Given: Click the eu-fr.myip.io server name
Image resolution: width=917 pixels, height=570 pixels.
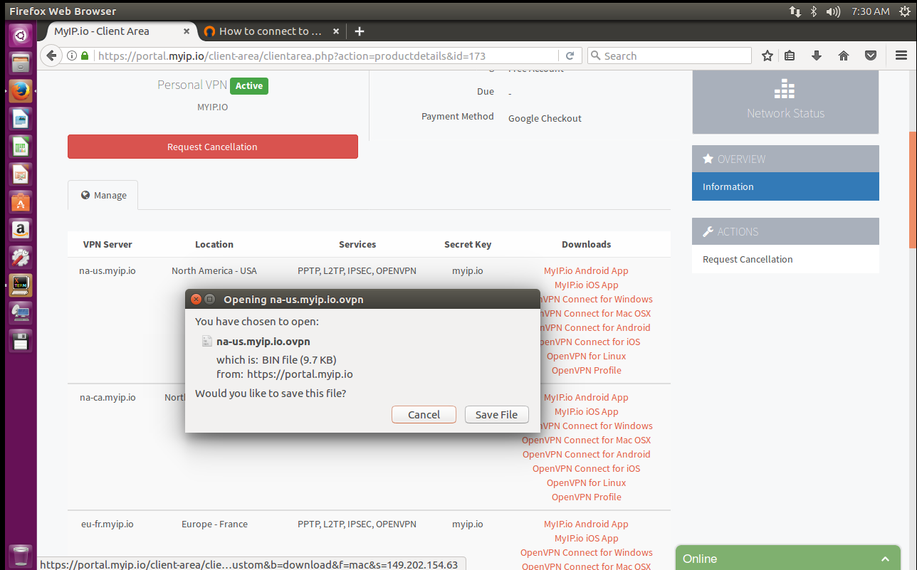Looking at the screenshot, I should [107, 524].
